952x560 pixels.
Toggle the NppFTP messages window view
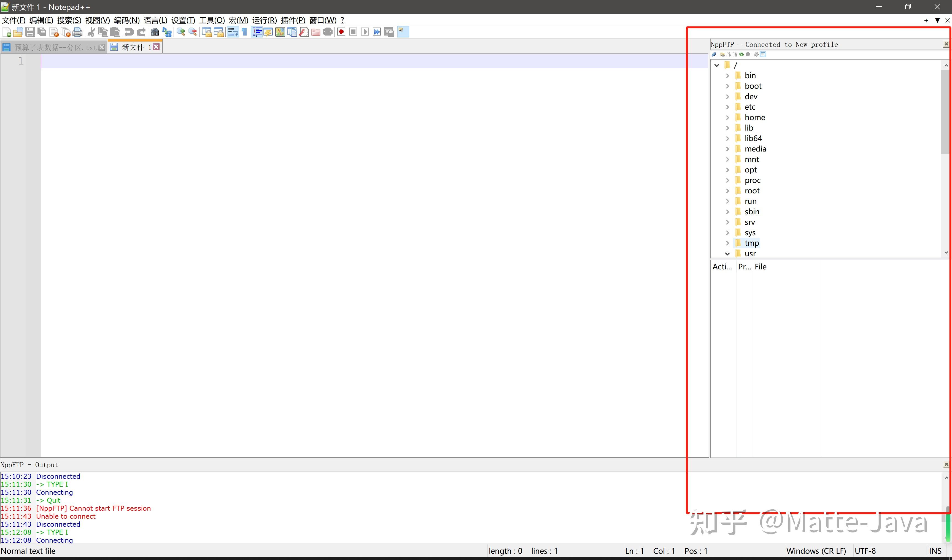tap(763, 54)
